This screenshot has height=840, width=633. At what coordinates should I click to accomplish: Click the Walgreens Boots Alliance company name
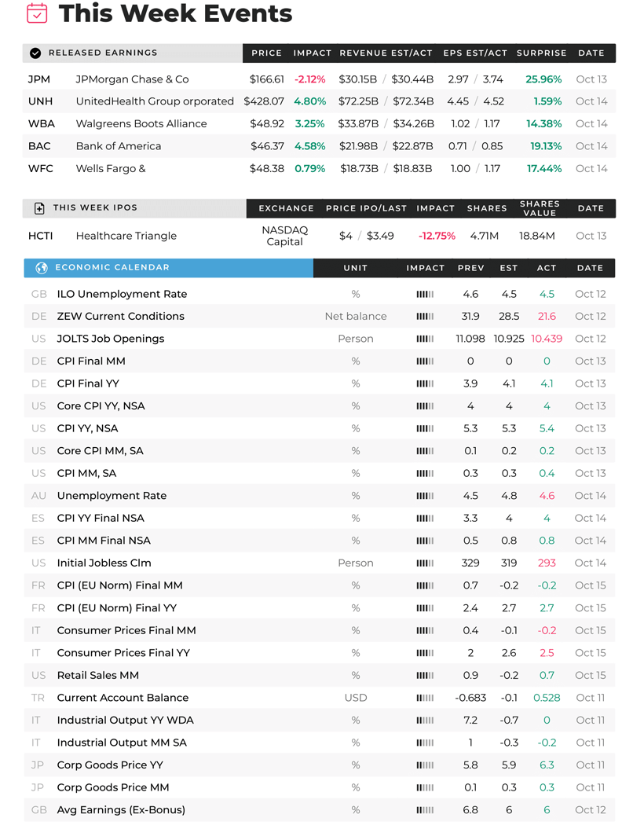click(x=141, y=123)
